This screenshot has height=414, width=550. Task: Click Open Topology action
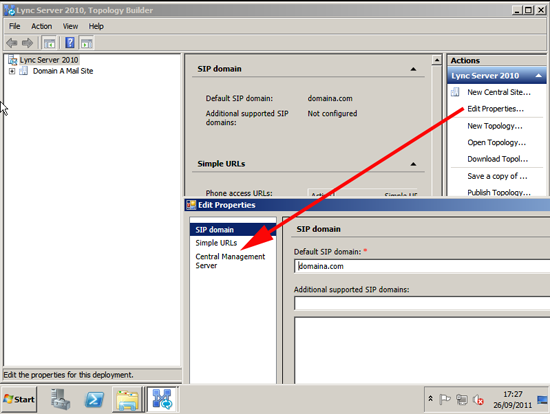coord(496,142)
